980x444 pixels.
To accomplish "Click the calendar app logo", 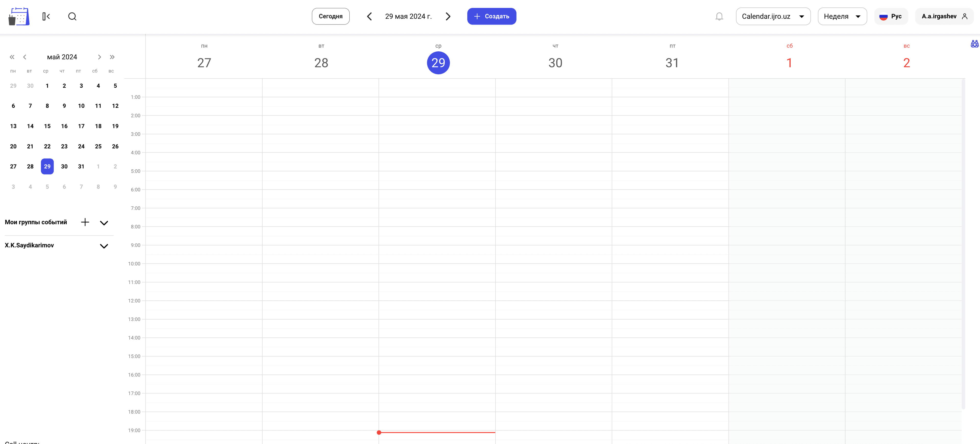I will [x=19, y=16].
